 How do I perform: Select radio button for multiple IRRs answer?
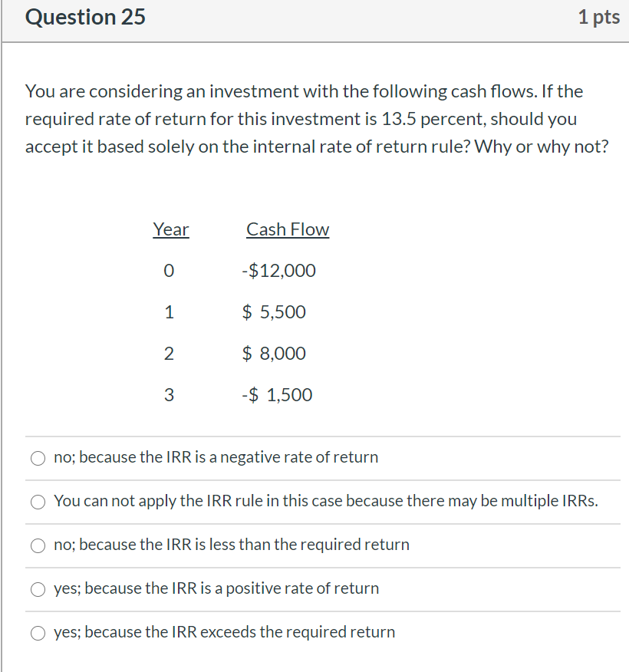(38, 502)
